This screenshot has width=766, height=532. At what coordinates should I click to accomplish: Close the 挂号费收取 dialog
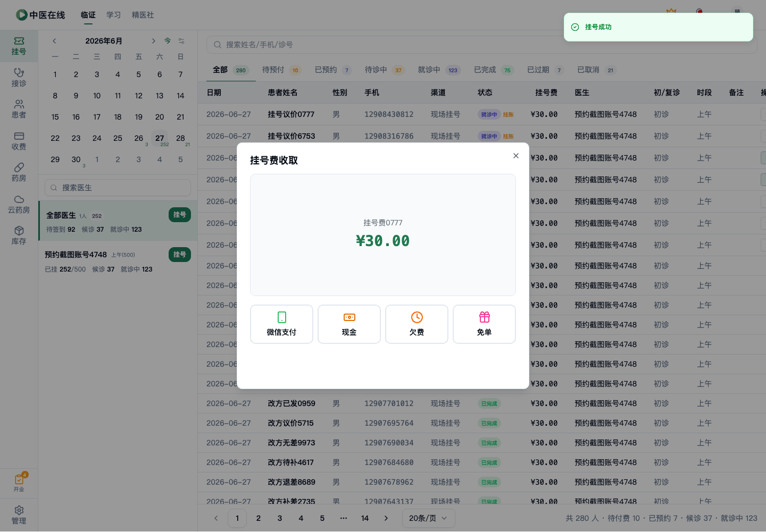pyautogui.click(x=515, y=156)
